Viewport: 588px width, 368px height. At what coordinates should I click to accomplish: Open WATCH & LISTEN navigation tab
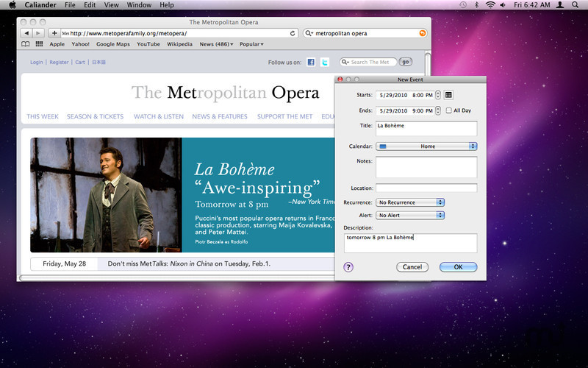coord(159,116)
